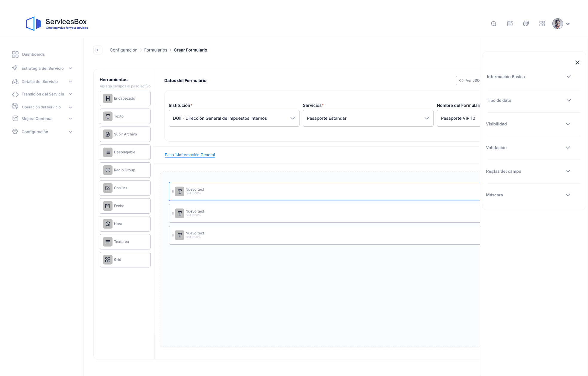The image size is (588, 376).
Task: Click the collapse sidebar arrow icon
Action: click(x=98, y=50)
